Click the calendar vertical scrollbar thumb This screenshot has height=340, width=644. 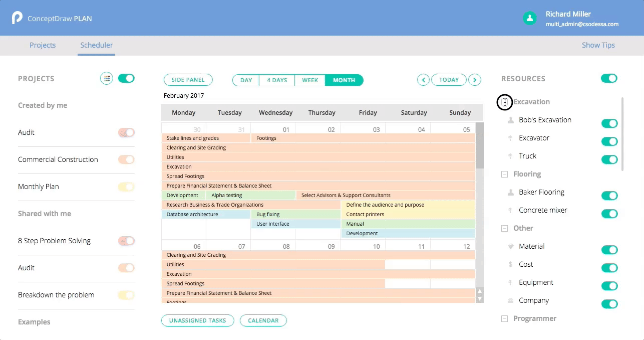(x=480, y=145)
